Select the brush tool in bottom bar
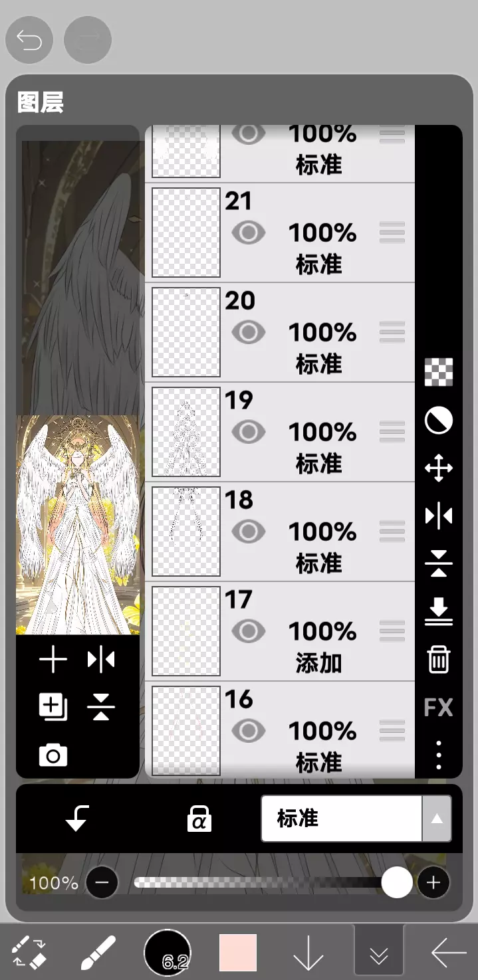This screenshot has width=478, height=980. coord(98,953)
